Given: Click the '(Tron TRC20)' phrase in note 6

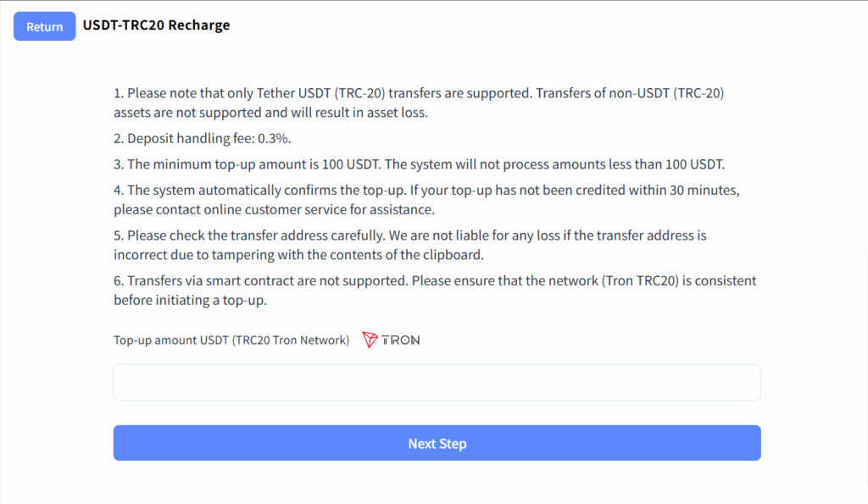Looking at the screenshot, I should [x=640, y=280].
